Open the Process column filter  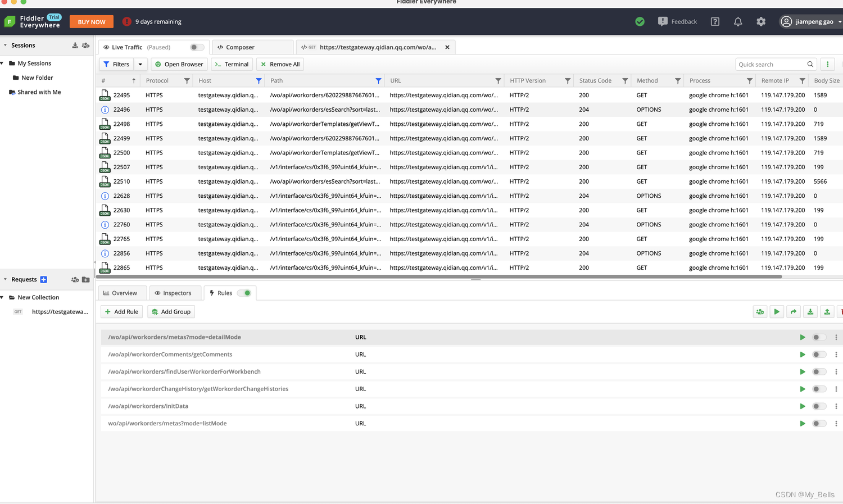[x=750, y=81]
